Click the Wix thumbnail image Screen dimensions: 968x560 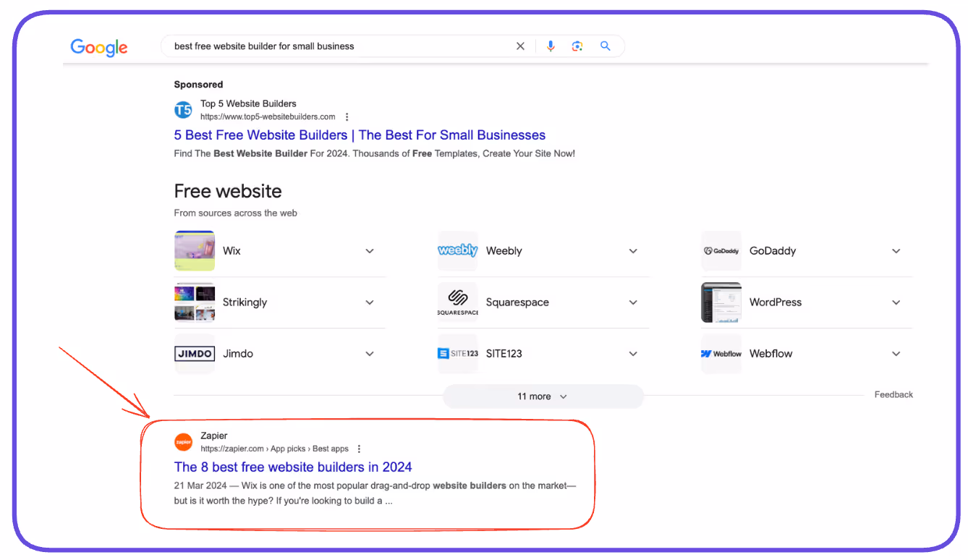(195, 251)
